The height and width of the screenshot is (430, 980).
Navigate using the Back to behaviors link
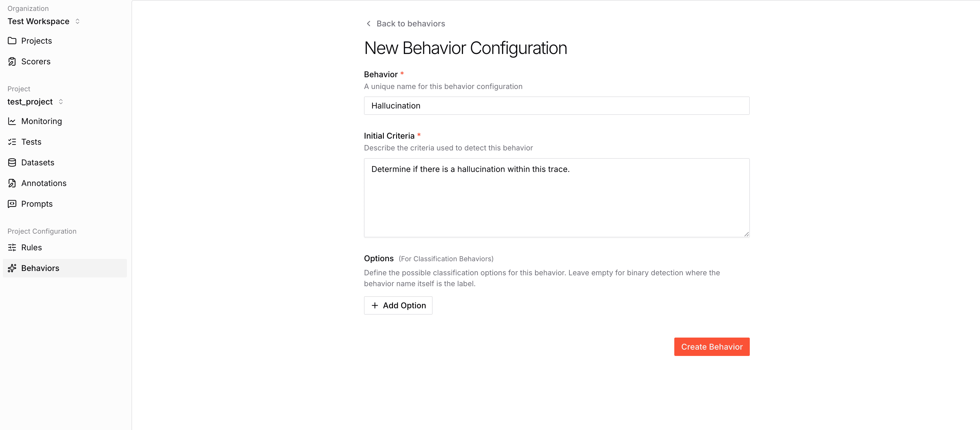410,23
